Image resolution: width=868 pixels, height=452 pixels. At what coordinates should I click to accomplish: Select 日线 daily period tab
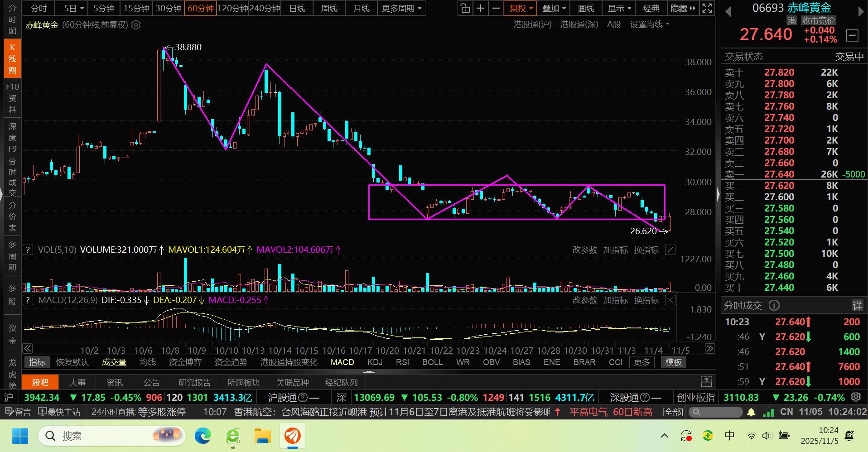pos(297,8)
